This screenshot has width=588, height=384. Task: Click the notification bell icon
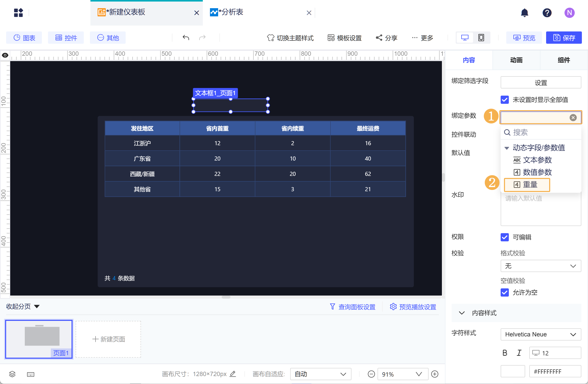point(524,13)
